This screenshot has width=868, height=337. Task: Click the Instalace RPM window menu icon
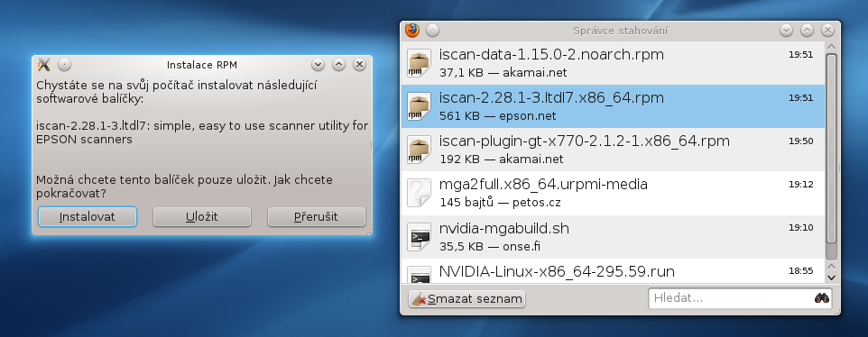click(x=43, y=65)
